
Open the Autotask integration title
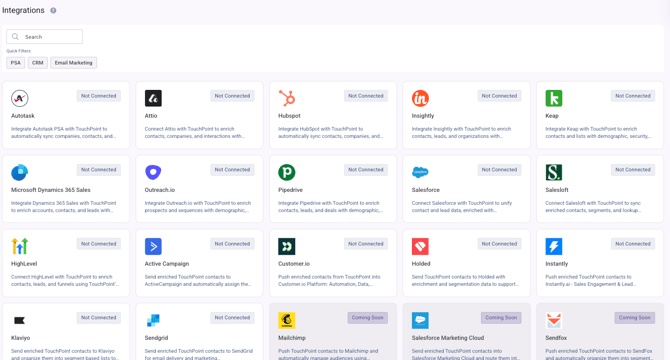tap(23, 116)
